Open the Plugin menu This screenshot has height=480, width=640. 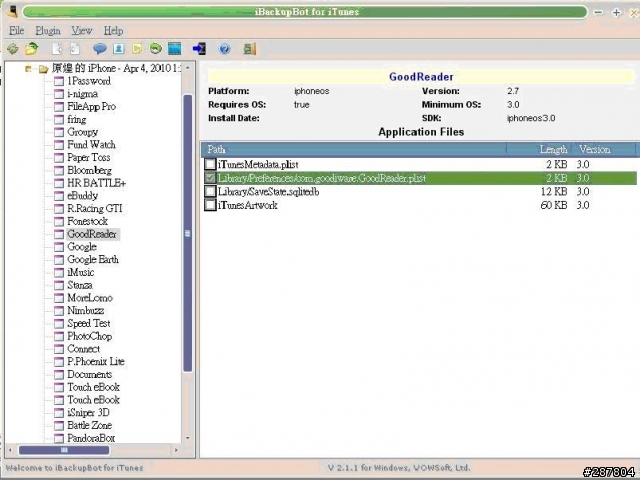coord(48,31)
